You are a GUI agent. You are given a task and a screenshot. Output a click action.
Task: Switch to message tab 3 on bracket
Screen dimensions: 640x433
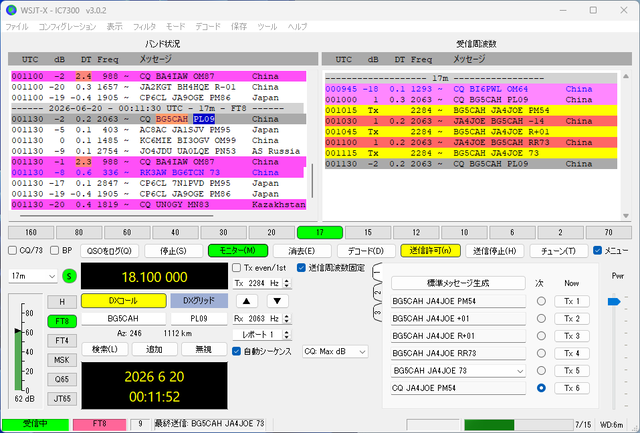(377, 312)
